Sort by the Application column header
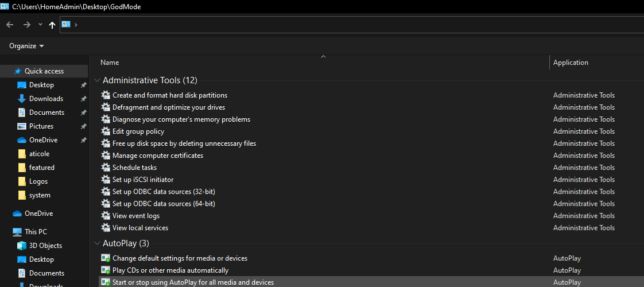The image size is (644, 287). click(571, 63)
